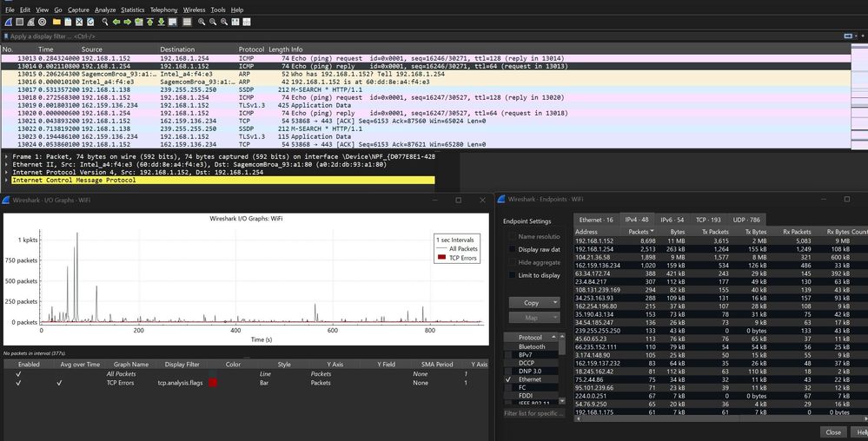
Task: Select the 104.21.36.58 endpoint row
Action: tap(721, 257)
